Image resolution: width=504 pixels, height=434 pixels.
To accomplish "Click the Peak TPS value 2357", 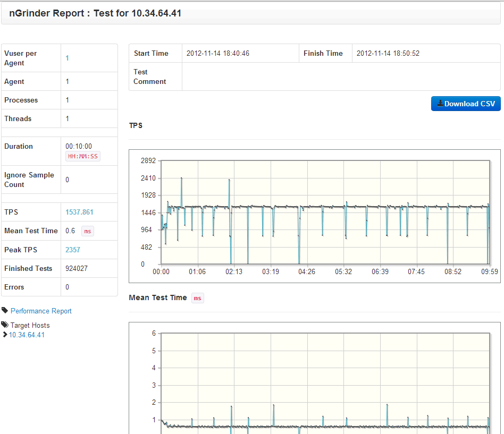I will 73,250.
